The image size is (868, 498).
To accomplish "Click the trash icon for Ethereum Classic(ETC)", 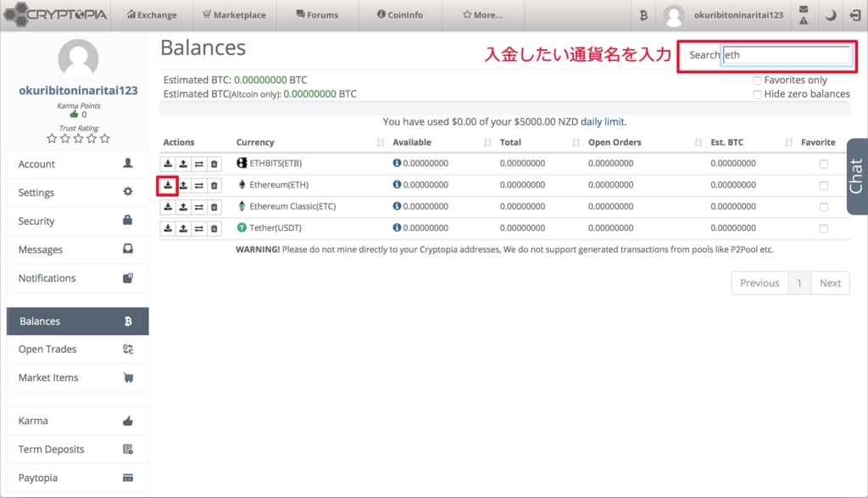I will tap(214, 207).
